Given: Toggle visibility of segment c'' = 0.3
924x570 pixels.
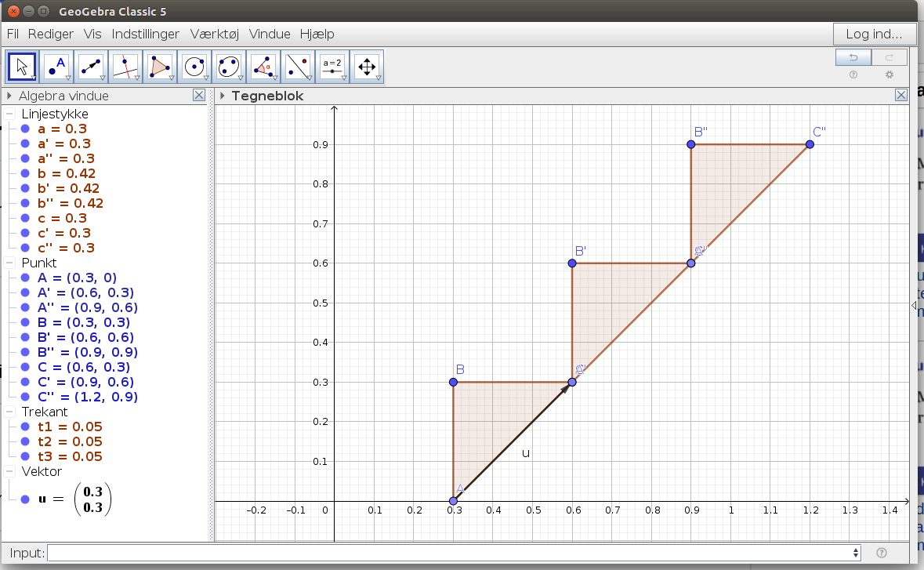Looking at the screenshot, I should click(x=25, y=248).
